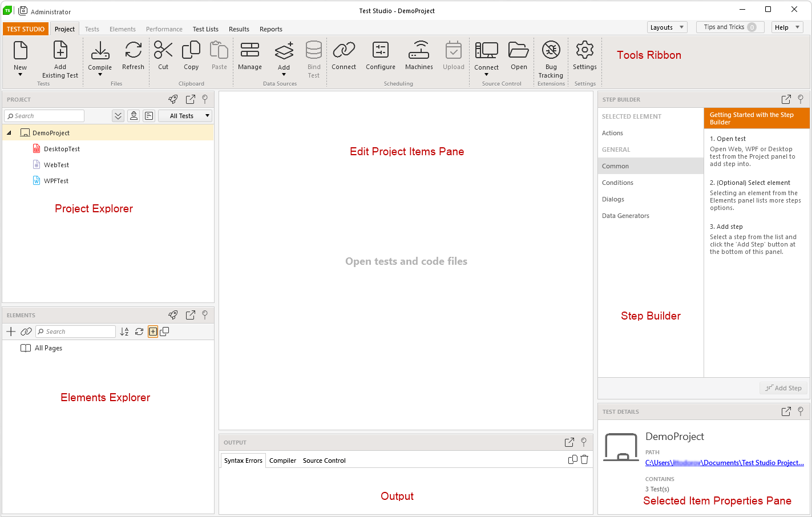Pop out the Project panel
This screenshot has width=812, height=517.
[x=191, y=99]
